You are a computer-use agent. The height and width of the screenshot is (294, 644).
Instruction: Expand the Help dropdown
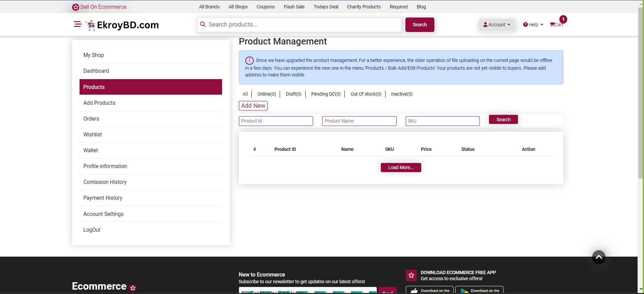(x=533, y=25)
